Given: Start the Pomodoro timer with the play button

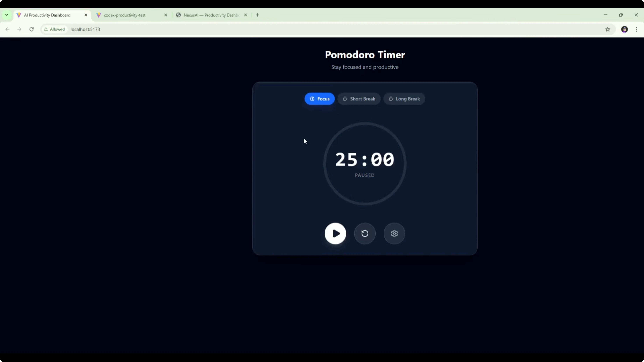Looking at the screenshot, I should [x=335, y=233].
